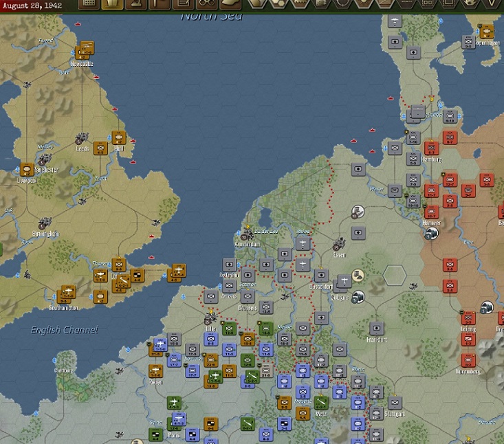
Task: Select the Leeds factory city icon
Action: (82, 138)
